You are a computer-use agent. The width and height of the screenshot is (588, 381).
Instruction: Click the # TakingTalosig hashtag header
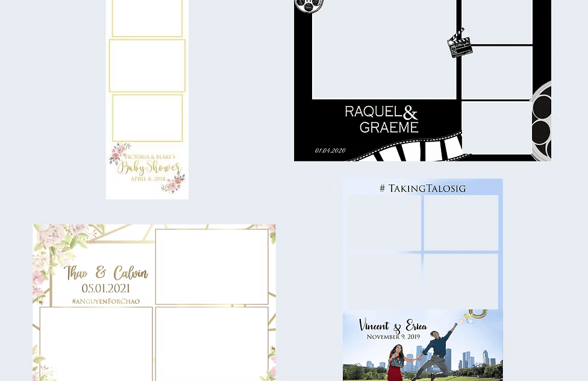422,188
